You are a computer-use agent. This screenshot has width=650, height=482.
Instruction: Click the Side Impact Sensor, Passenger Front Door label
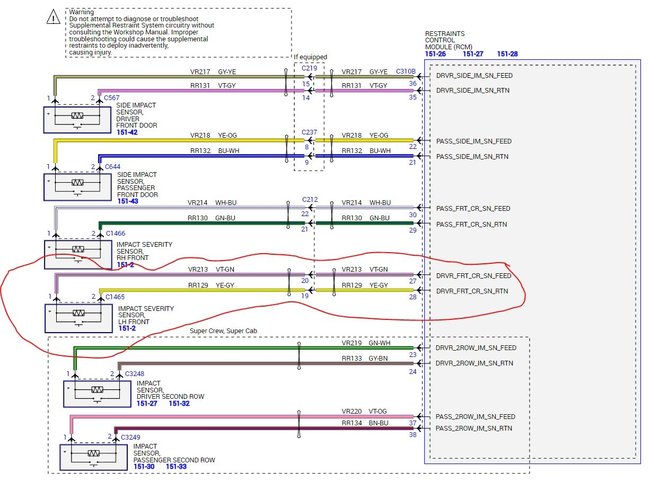coord(137,184)
